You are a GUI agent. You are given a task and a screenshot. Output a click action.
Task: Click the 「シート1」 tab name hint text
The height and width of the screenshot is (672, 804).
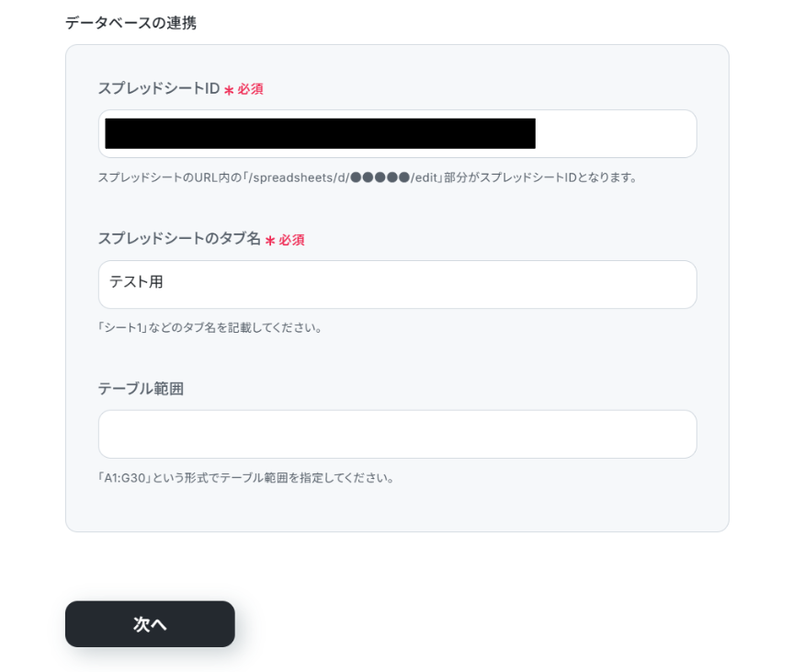click(x=209, y=327)
